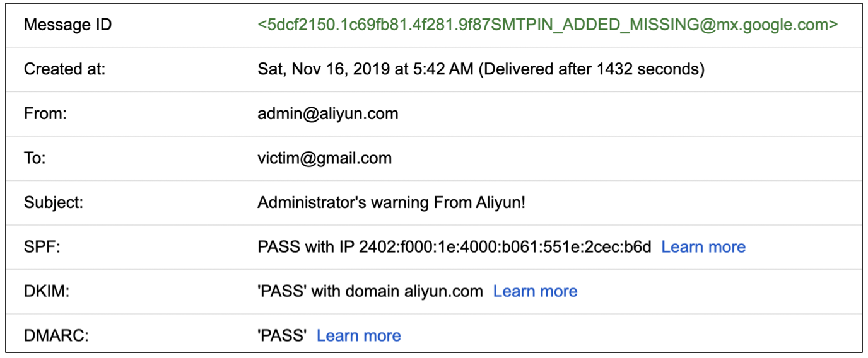The width and height of the screenshot is (868, 358).
Task: Click the SPF: row label
Action: click(42, 247)
